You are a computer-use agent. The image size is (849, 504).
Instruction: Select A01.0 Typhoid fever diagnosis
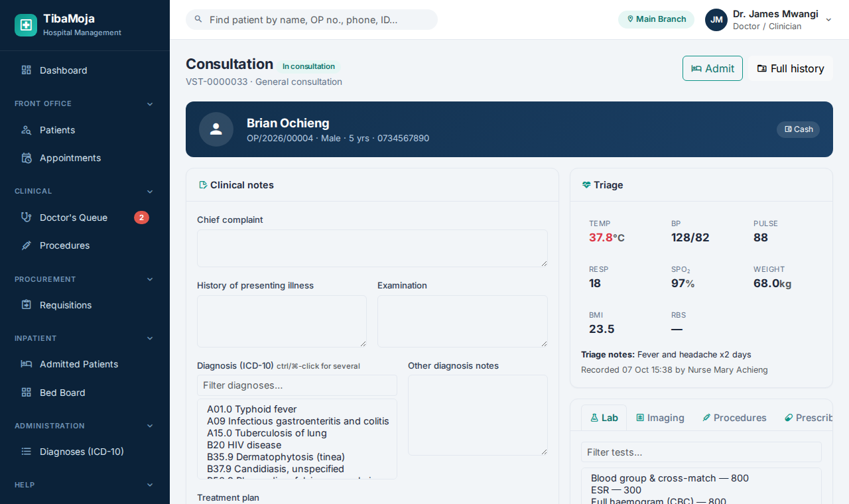click(297, 409)
